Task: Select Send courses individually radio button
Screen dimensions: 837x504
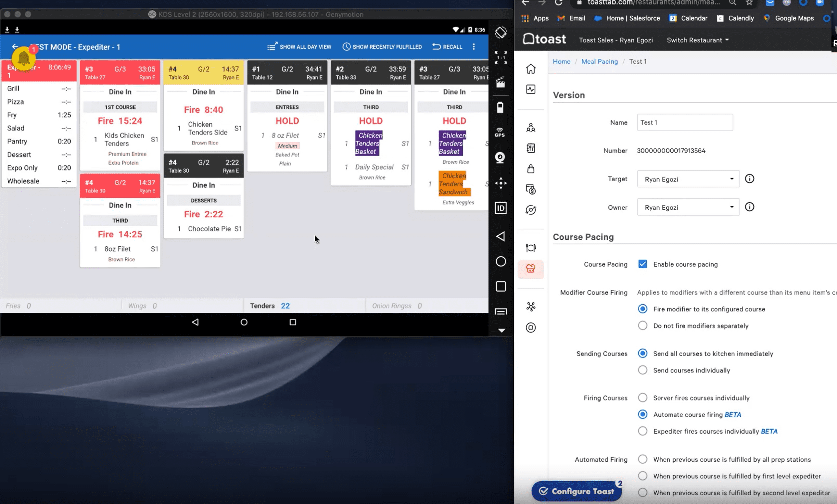Action: (643, 370)
